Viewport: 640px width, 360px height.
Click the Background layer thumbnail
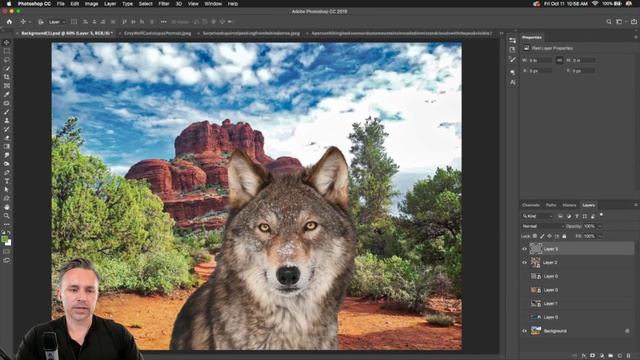(536, 331)
